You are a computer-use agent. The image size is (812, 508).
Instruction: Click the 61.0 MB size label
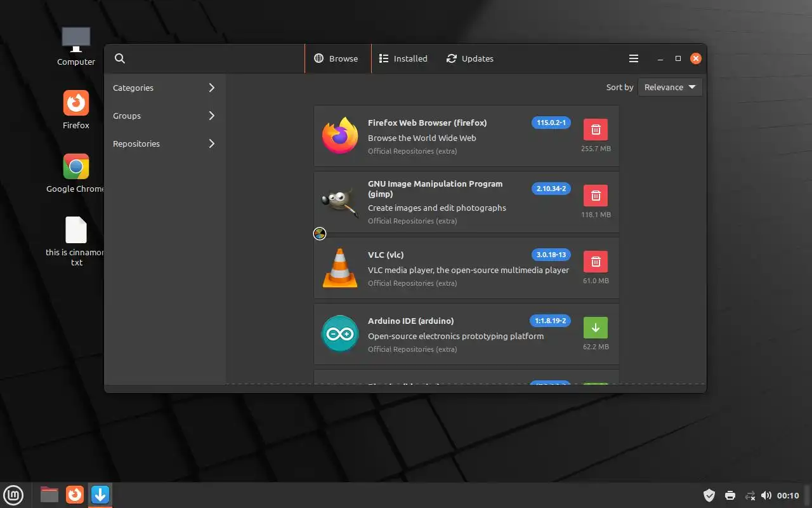pos(596,281)
